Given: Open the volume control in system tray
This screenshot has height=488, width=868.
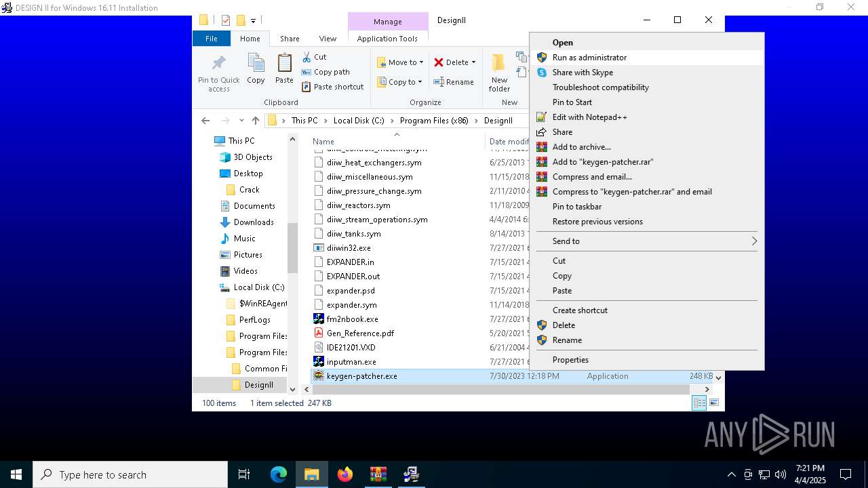Looking at the screenshot, I should coord(781,474).
